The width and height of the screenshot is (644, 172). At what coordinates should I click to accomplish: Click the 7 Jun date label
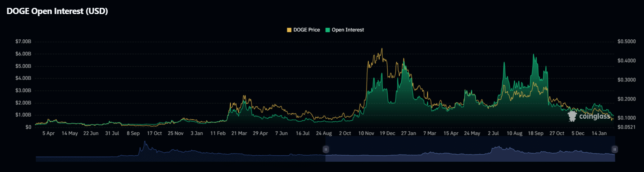click(282, 133)
